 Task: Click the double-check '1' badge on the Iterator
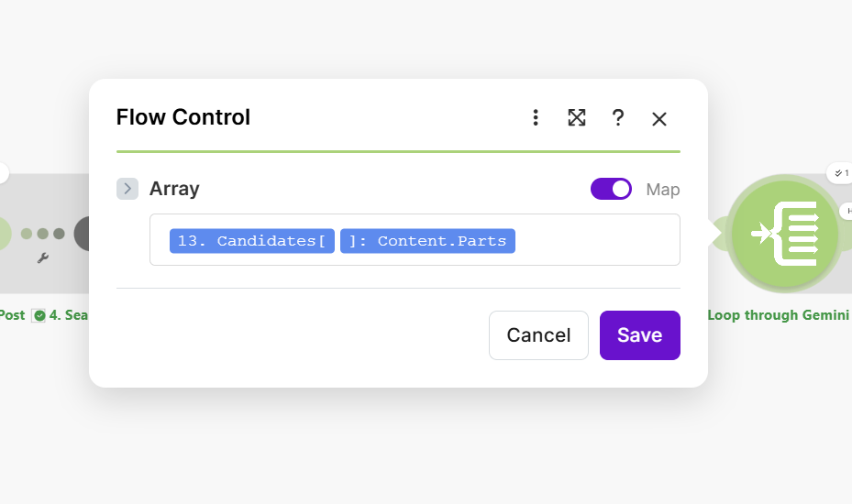841,172
